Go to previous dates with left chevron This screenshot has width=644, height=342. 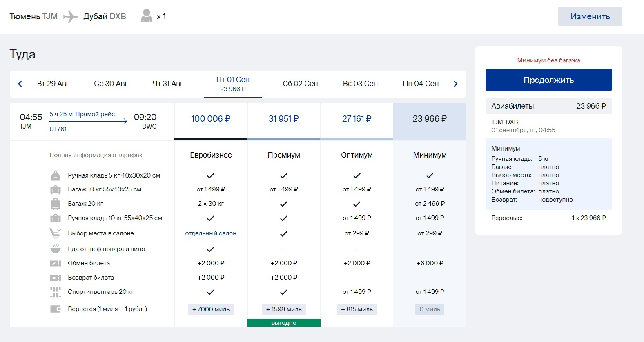20,84
